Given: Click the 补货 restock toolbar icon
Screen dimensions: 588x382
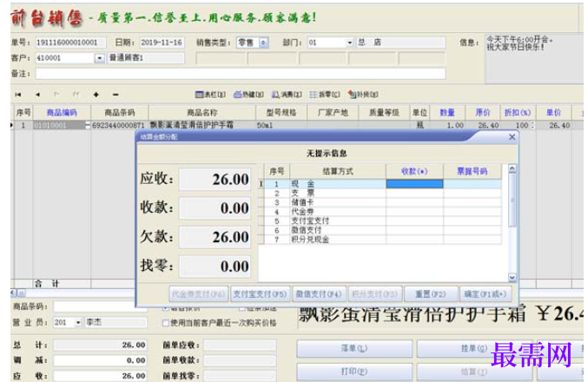Looking at the screenshot, I should pos(363,95).
